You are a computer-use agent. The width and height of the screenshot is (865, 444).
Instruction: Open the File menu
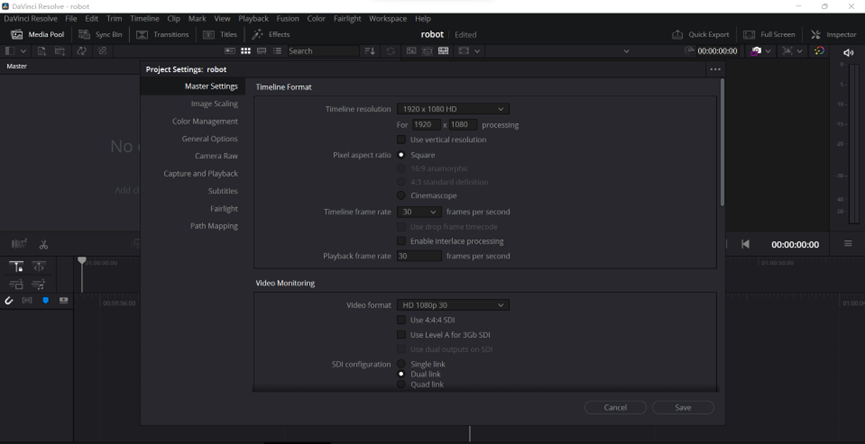[71, 18]
